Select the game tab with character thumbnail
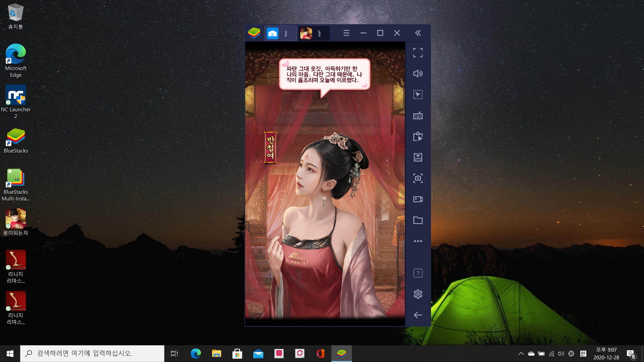 click(306, 33)
